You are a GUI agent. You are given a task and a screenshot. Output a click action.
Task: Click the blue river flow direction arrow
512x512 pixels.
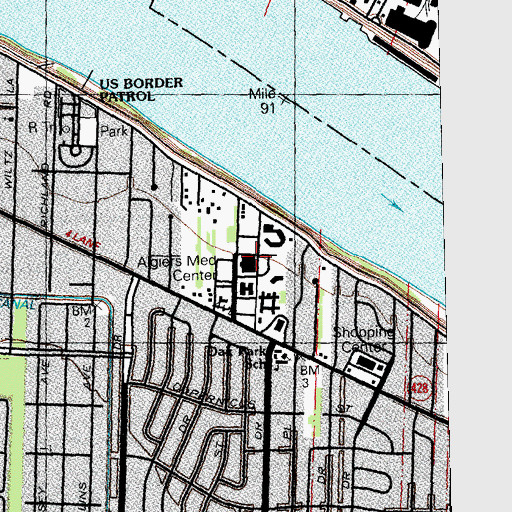click(x=392, y=202)
